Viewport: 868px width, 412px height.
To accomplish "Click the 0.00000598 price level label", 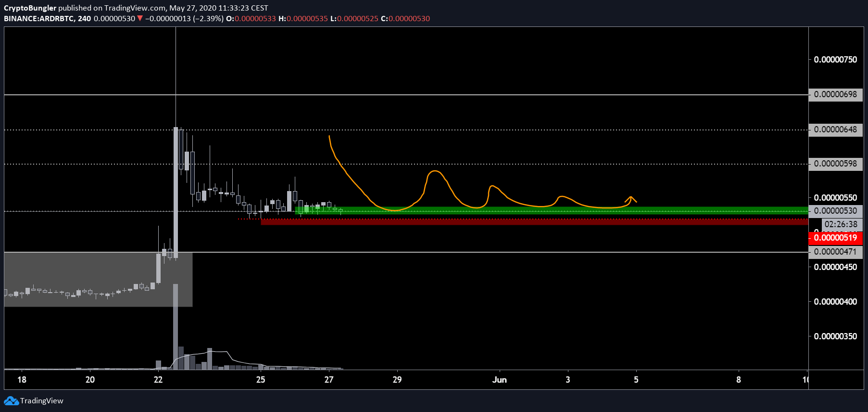I will pyautogui.click(x=835, y=164).
